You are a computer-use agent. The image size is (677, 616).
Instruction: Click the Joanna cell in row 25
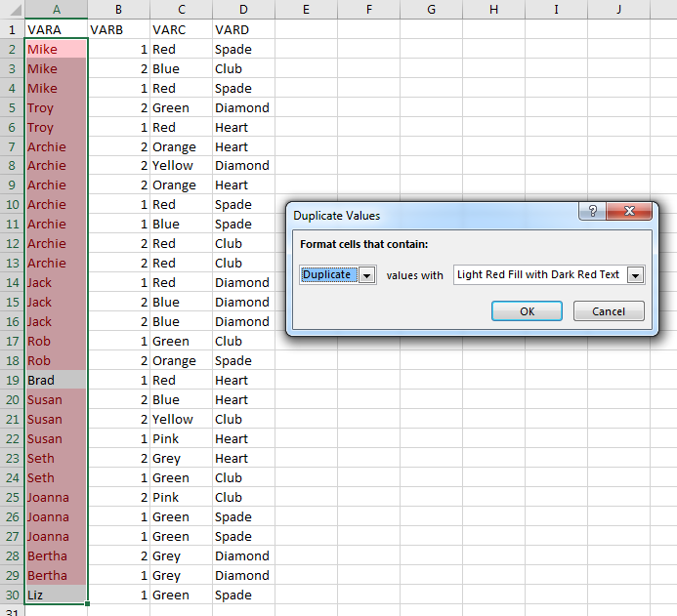[x=56, y=497]
